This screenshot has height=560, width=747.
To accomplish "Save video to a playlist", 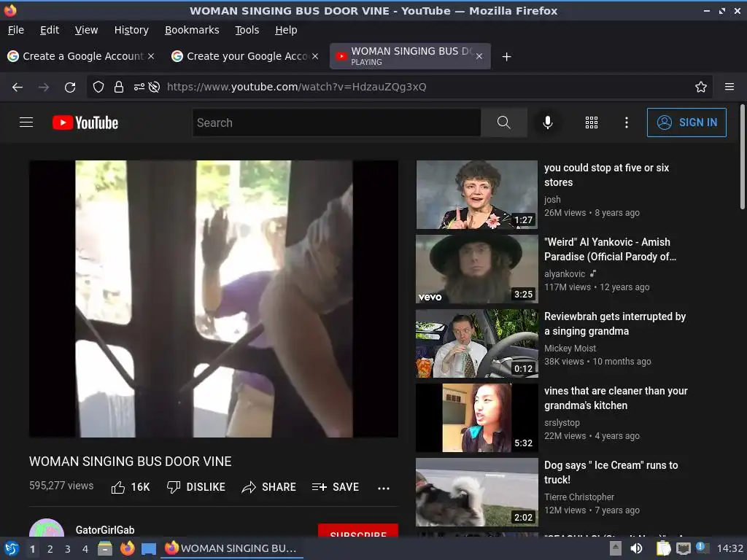I will [336, 486].
